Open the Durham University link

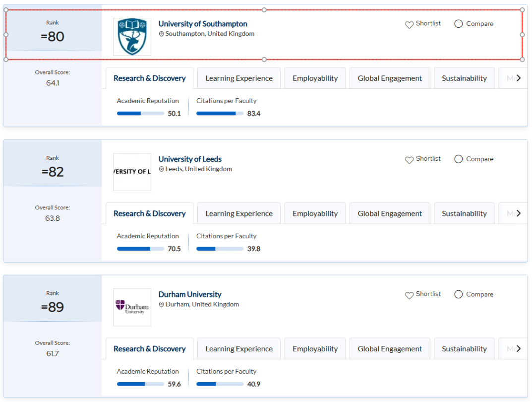pyautogui.click(x=190, y=294)
